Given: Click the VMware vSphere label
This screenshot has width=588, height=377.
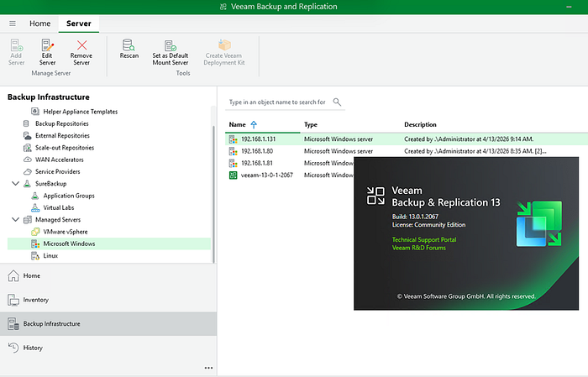Looking at the screenshot, I should click(x=66, y=232).
